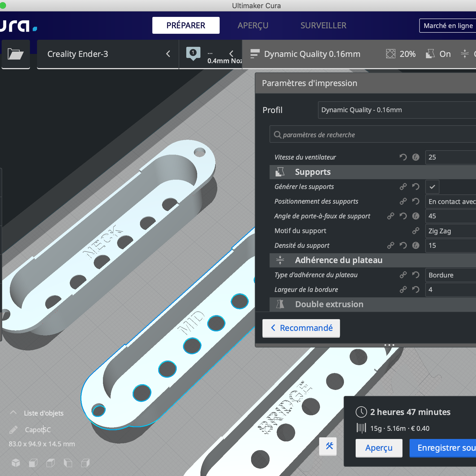476x476 pixels.
Task: Click link icon next to Motif du support
Action: point(416,231)
